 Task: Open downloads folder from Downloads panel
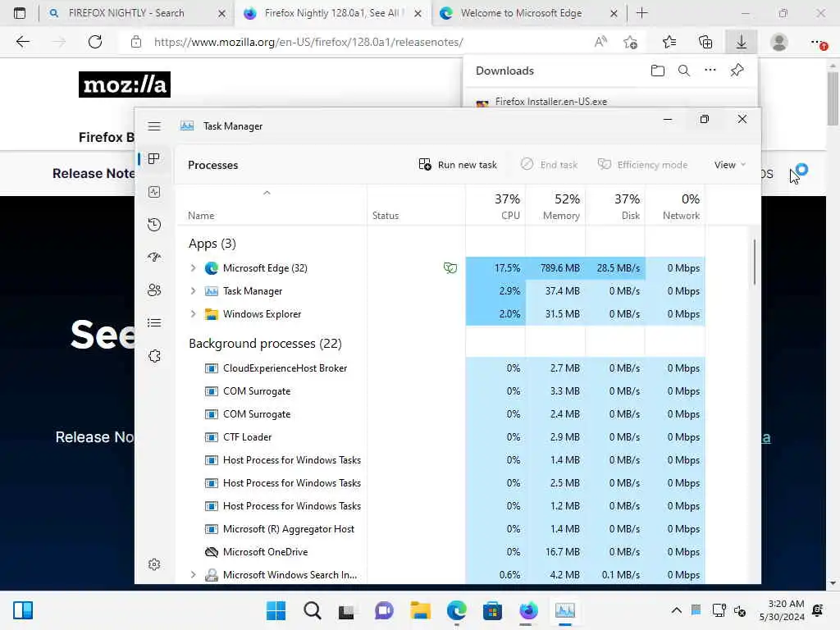(658, 71)
